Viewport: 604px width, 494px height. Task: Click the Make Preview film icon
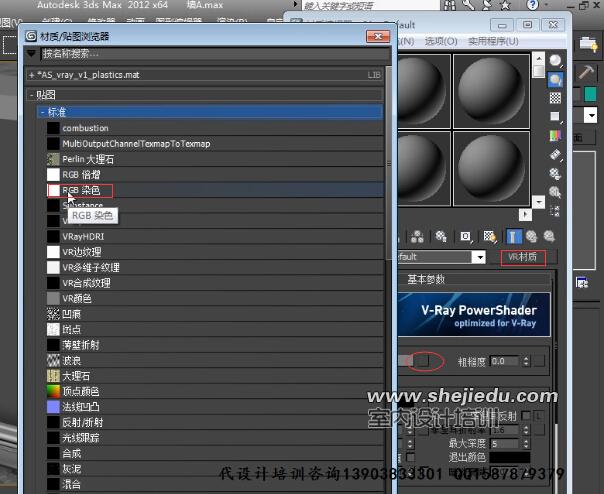(x=555, y=155)
